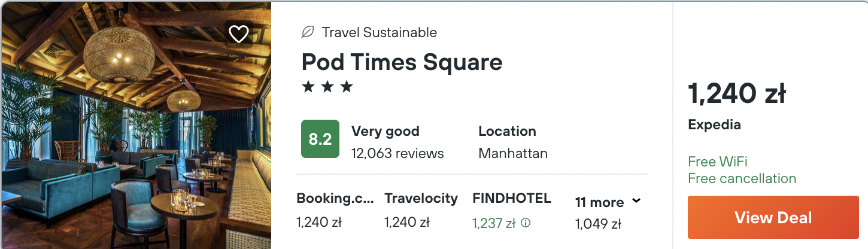Click the 8.2 rating score badge
Image resolution: width=868 pixels, height=249 pixels.
[x=320, y=139]
